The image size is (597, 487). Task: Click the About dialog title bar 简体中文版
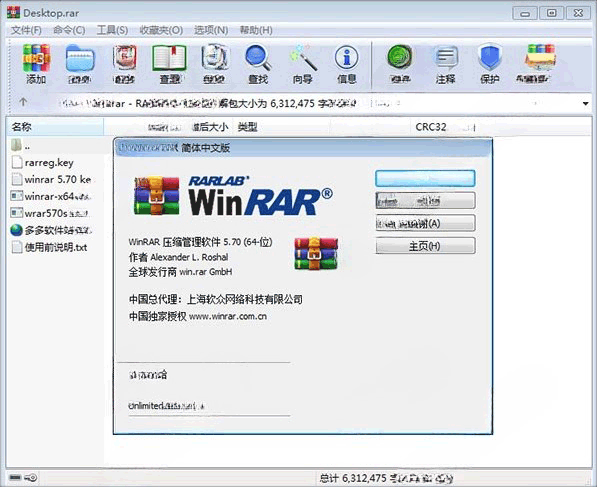[x=303, y=148]
